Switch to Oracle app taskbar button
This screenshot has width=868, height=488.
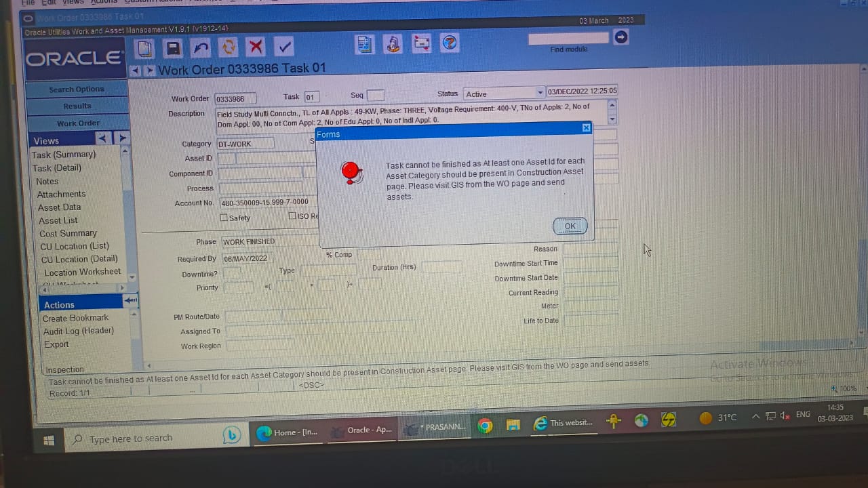pos(361,430)
